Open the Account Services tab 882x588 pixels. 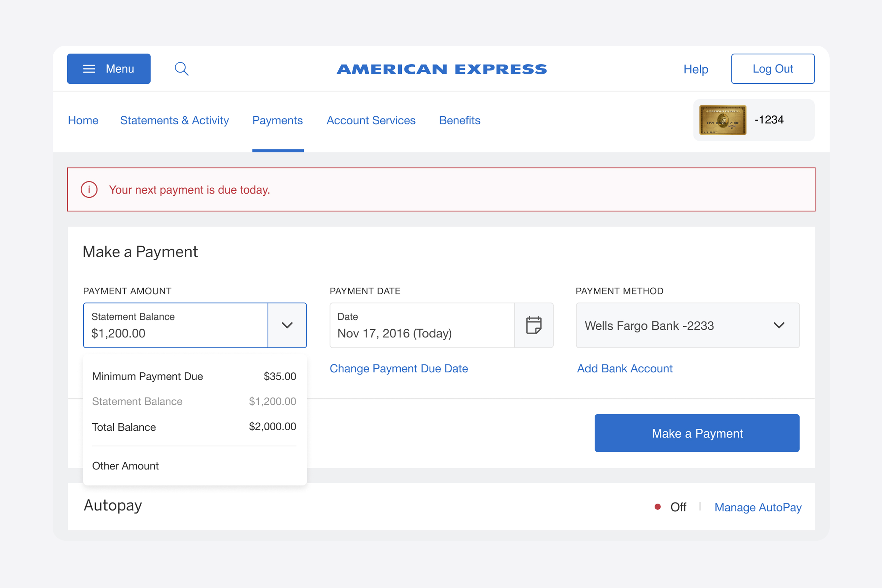(x=371, y=120)
